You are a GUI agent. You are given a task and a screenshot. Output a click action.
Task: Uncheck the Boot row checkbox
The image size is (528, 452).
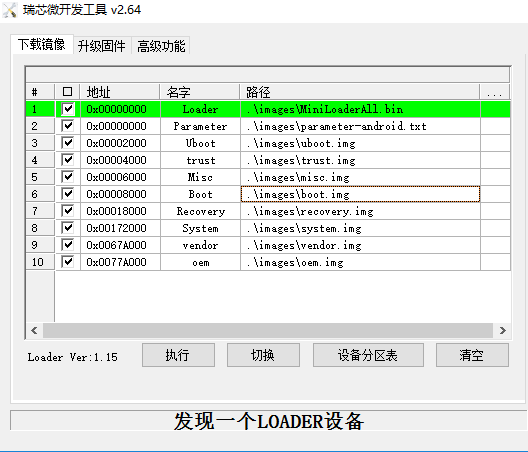click(x=68, y=194)
